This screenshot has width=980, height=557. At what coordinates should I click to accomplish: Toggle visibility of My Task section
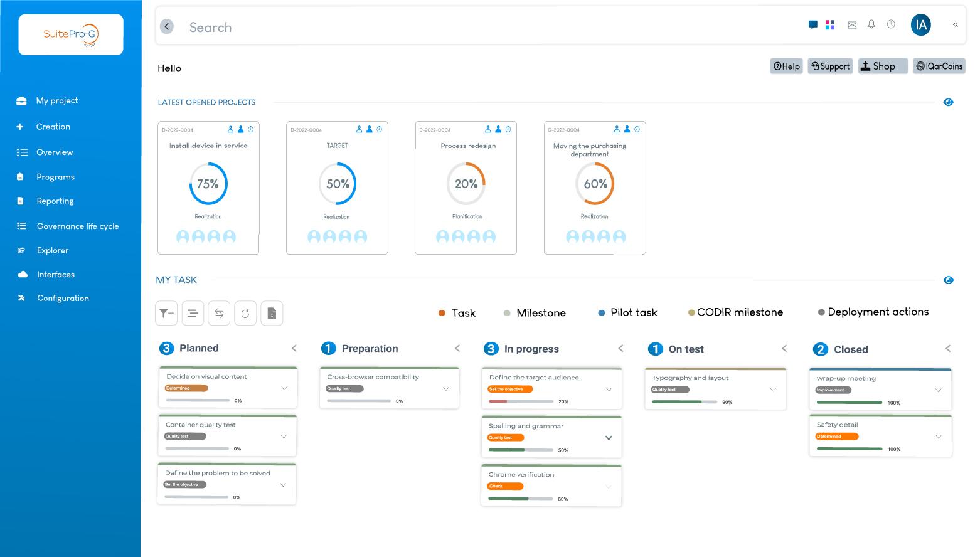click(x=948, y=280)
